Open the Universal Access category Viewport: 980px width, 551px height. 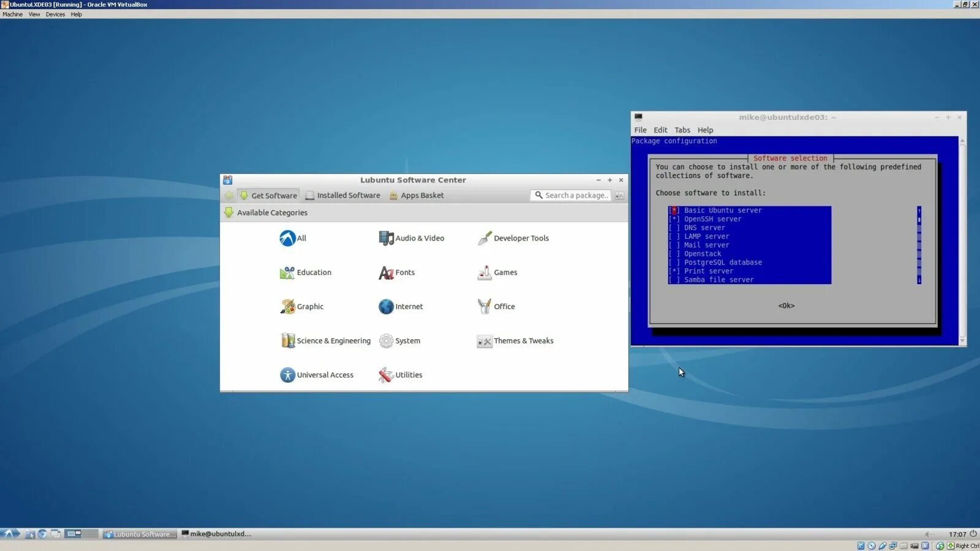[x=316, y=375]
